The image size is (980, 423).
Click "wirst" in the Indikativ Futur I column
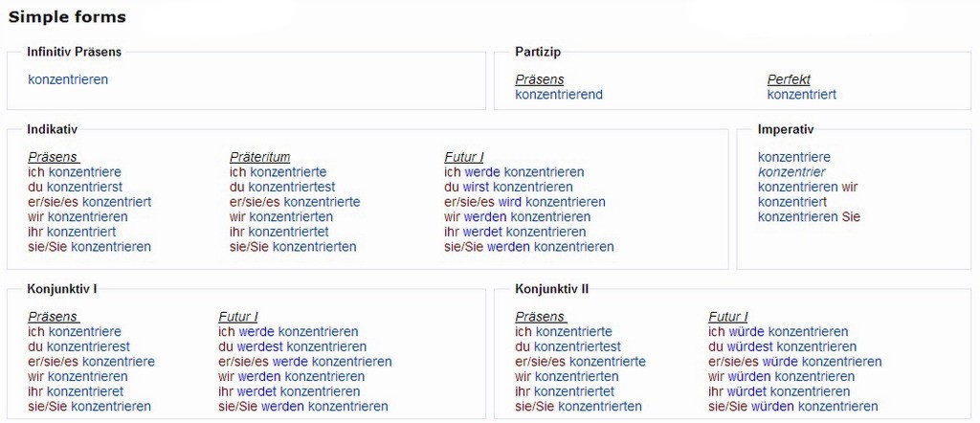point(476,187)
